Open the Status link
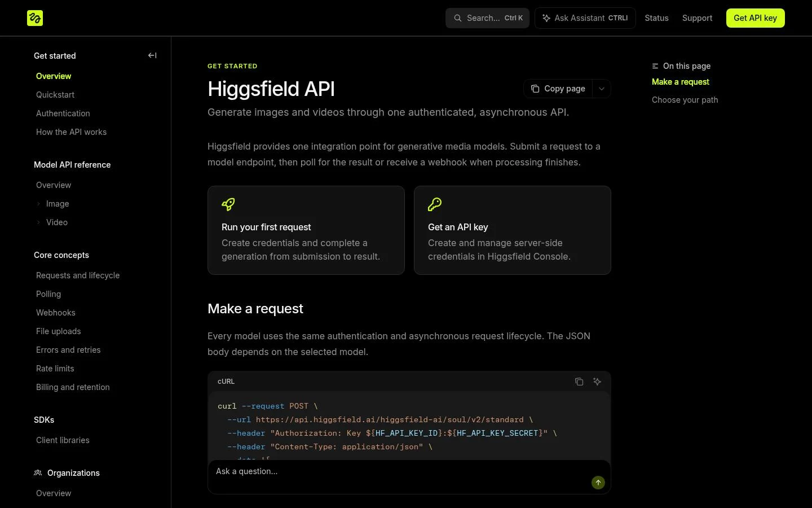Screen dimensions: 812x508 point(656,18)
